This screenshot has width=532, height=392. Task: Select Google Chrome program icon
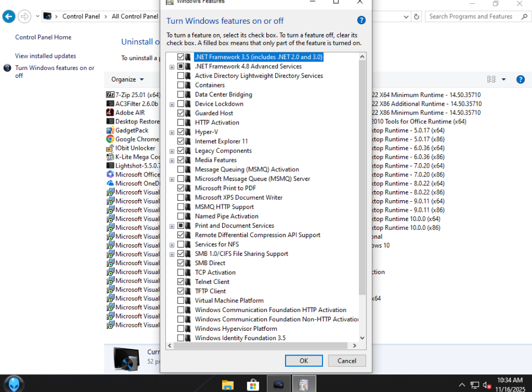pos(110,139)
